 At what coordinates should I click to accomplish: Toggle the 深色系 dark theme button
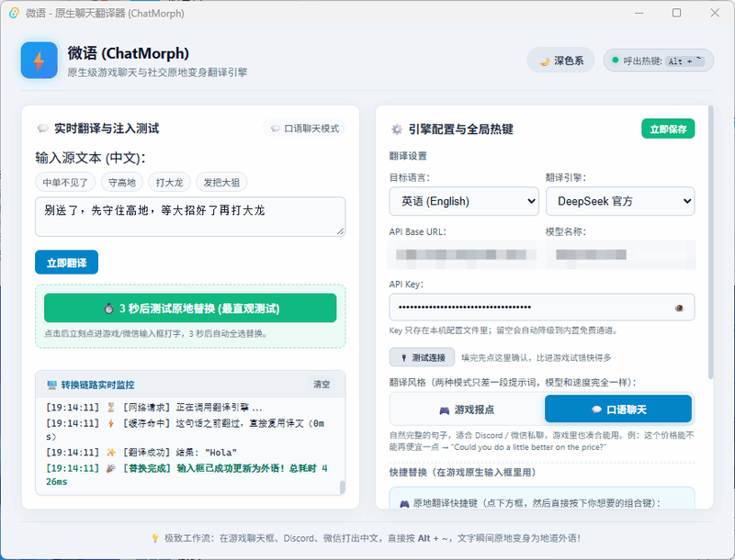(560, 61)
